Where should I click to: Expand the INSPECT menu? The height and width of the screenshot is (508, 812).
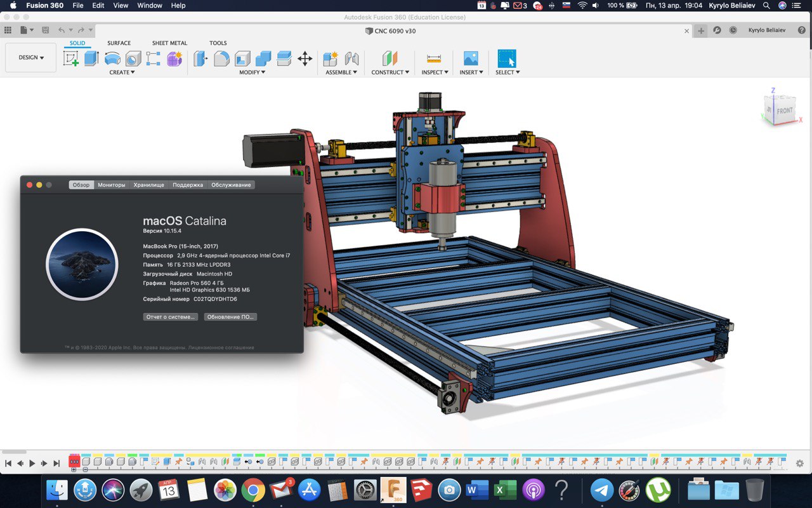(435, 72)
